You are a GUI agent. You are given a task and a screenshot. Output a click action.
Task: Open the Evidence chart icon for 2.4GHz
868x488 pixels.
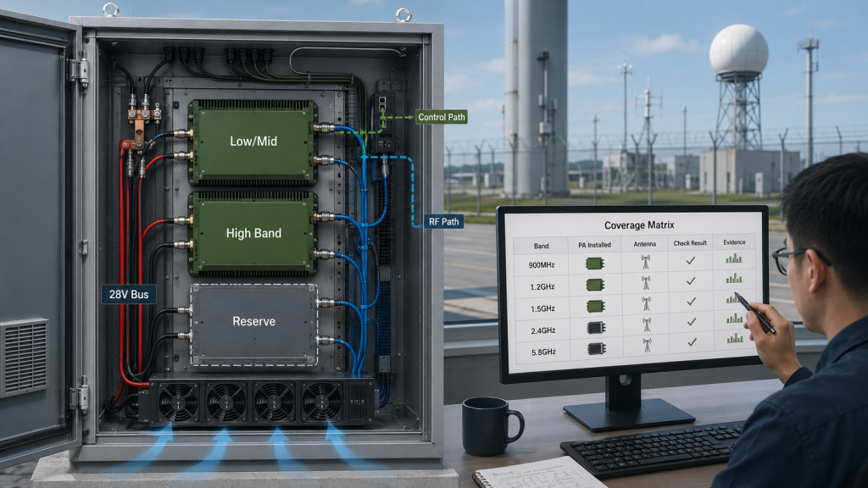[x=735, y=319]
